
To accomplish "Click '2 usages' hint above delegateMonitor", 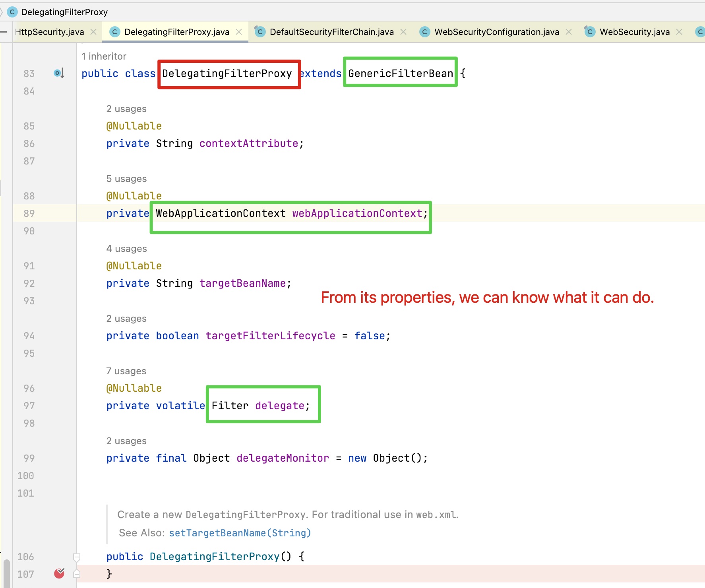I will 126,441.
